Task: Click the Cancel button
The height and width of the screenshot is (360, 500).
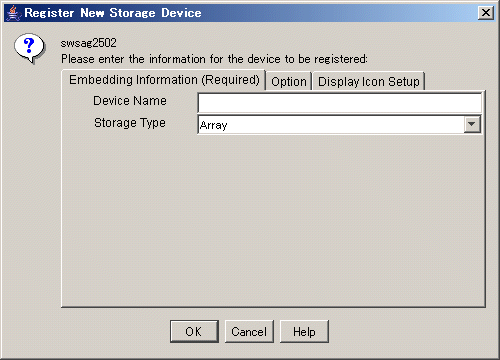Action: coord(249,331)
